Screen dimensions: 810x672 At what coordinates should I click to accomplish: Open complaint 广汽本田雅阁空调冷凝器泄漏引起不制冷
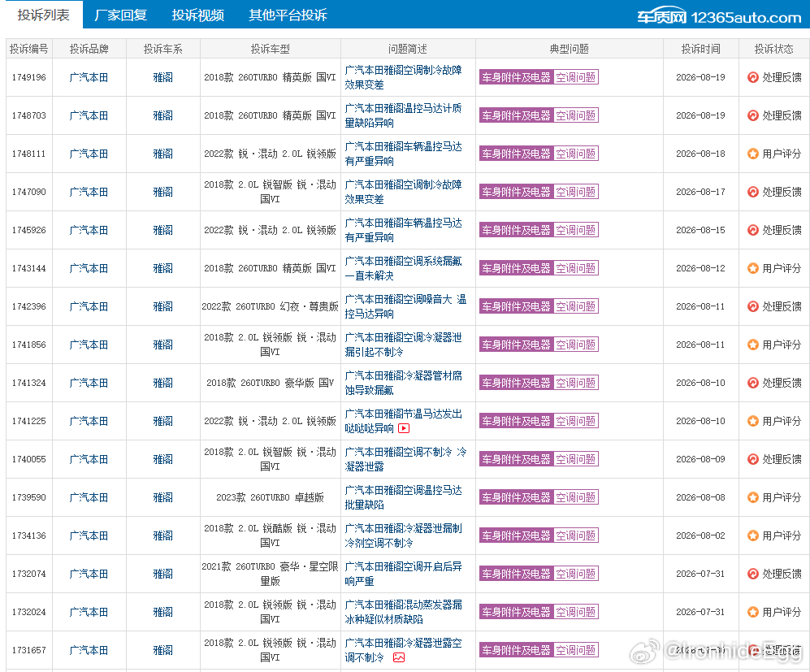tap(404, 345)
